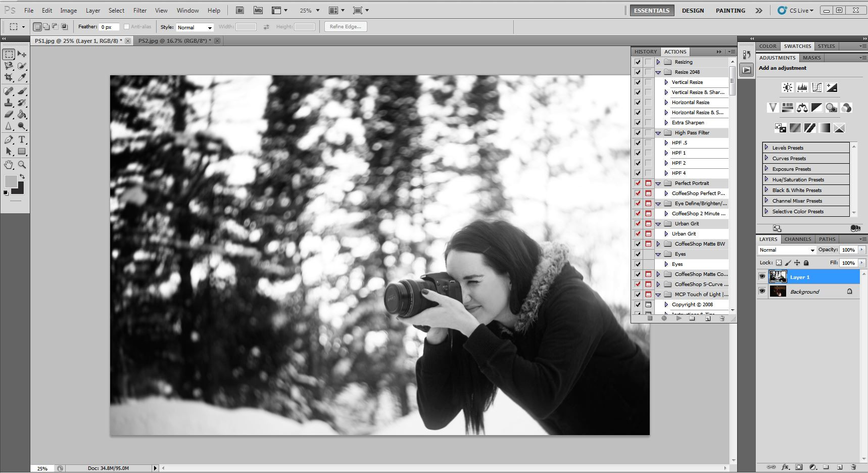Add a Curves adjustment

816,87
